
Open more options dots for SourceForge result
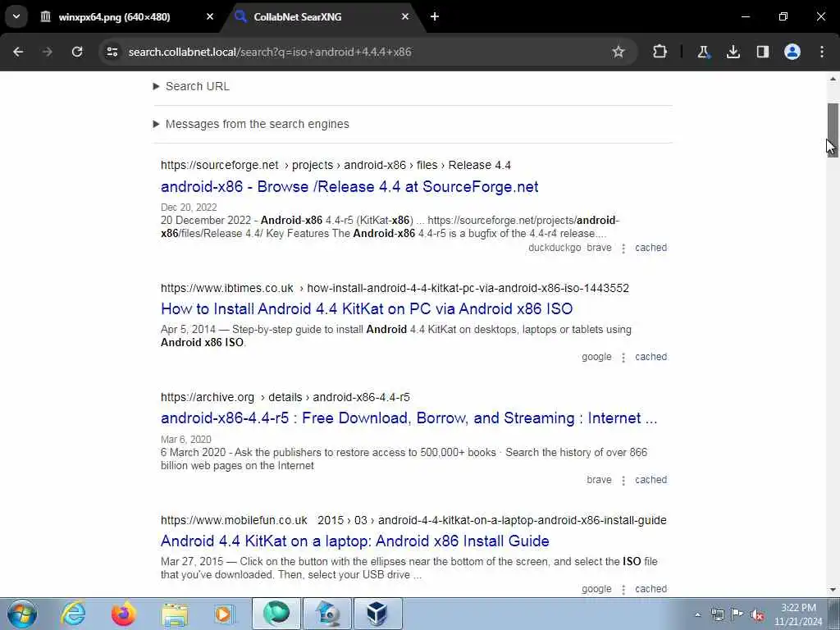[x=623, y=249]
